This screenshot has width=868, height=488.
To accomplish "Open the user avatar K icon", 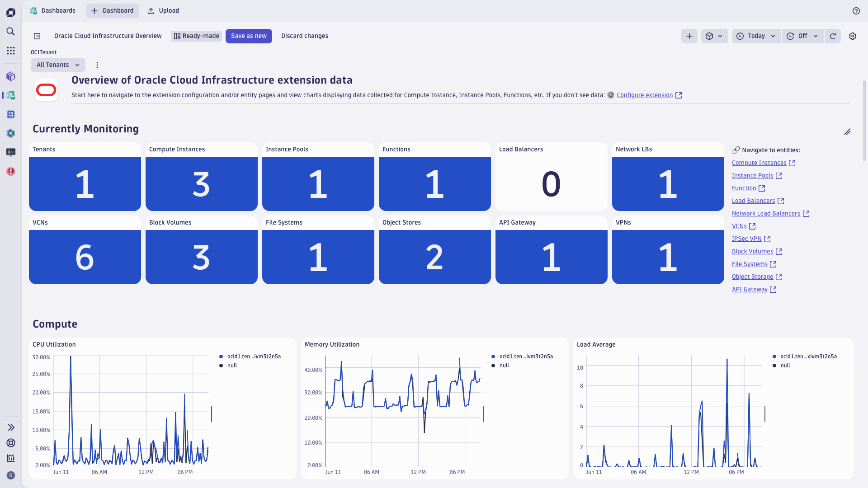I will [x=11, y=475].
